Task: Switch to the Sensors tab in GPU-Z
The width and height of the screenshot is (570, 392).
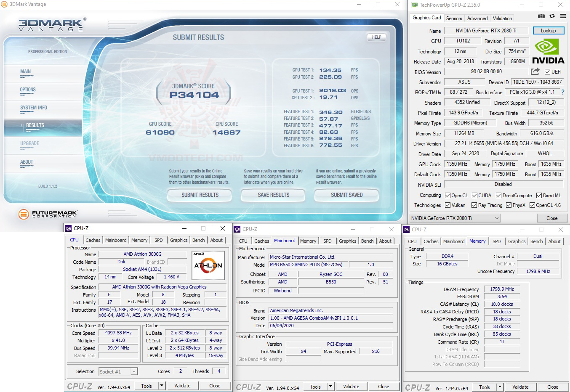Action: [454, 19]
